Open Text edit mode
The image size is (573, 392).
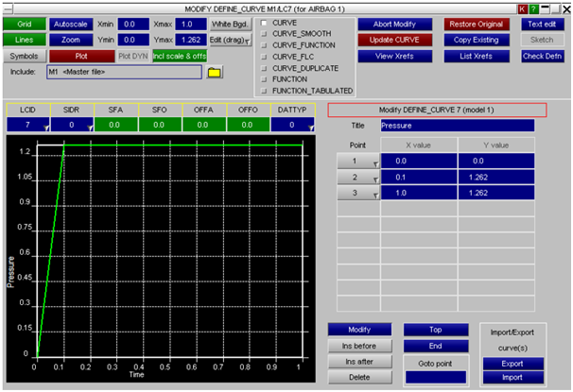click(542, 23)
